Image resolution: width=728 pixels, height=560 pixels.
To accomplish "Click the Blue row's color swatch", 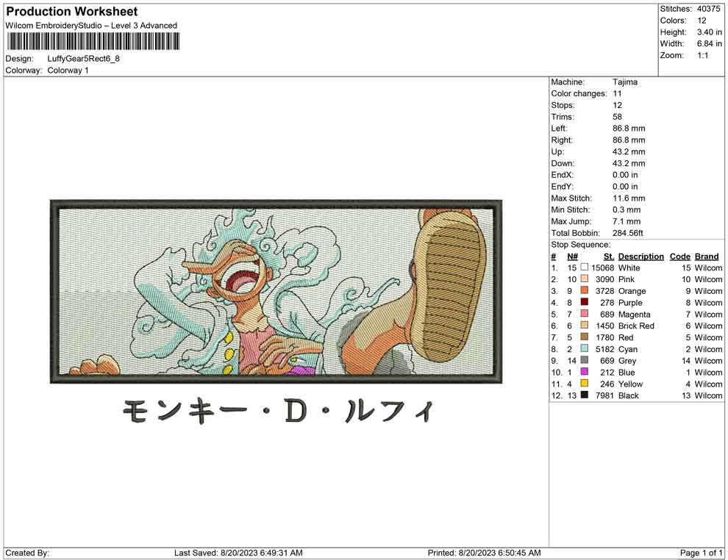I will [584, 372].
